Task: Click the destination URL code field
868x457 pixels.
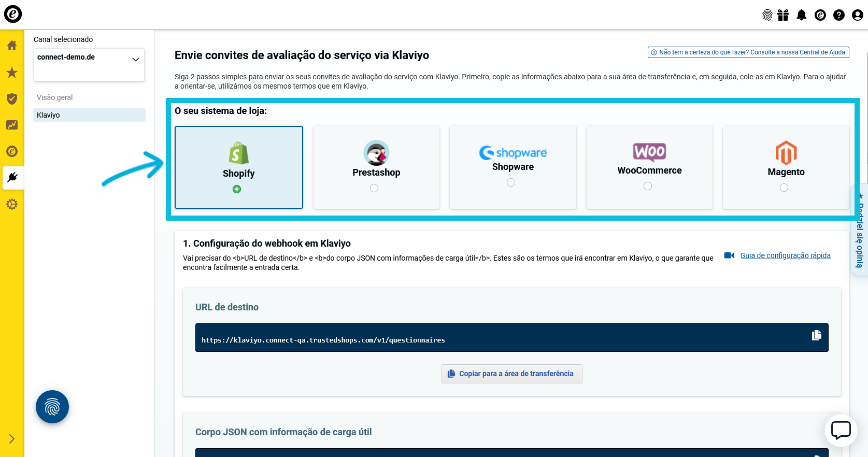Action: tap(512, 337)
